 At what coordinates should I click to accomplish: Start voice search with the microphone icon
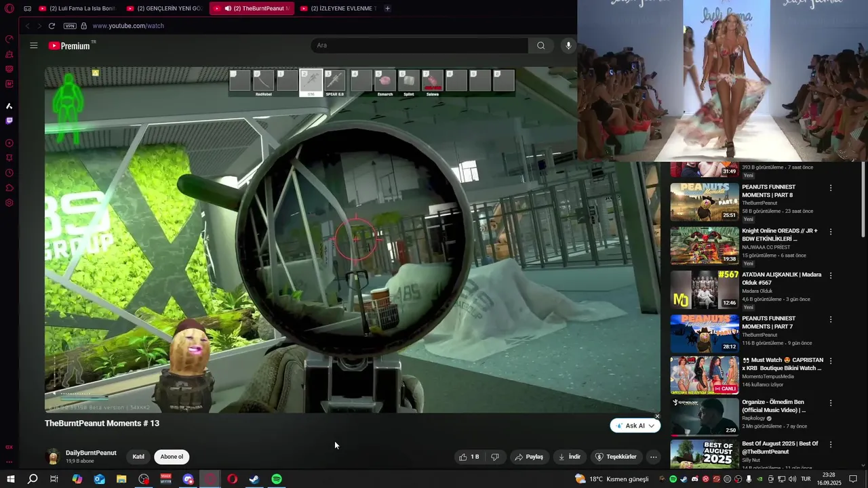pyautogui.click(x=568, y=45)
